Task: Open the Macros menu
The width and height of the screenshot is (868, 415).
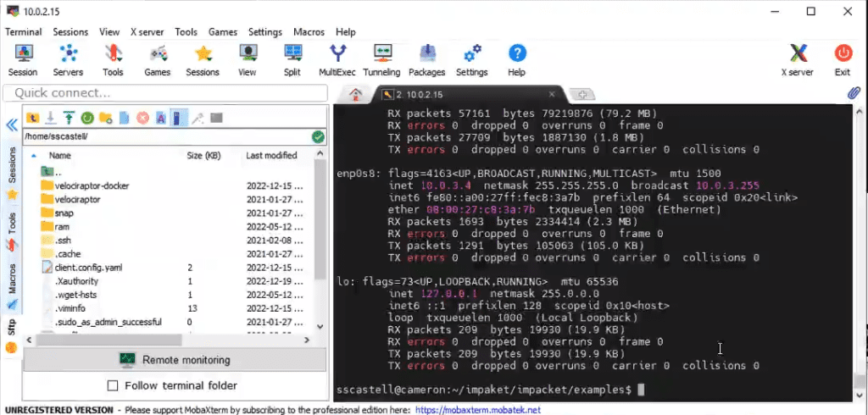Action: (309, 32)
